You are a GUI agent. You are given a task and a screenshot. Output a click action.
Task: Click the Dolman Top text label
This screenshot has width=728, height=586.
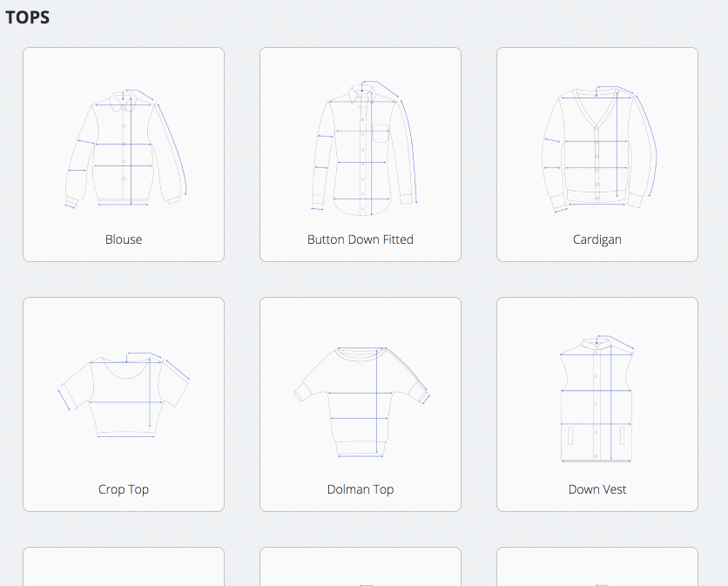360,489
